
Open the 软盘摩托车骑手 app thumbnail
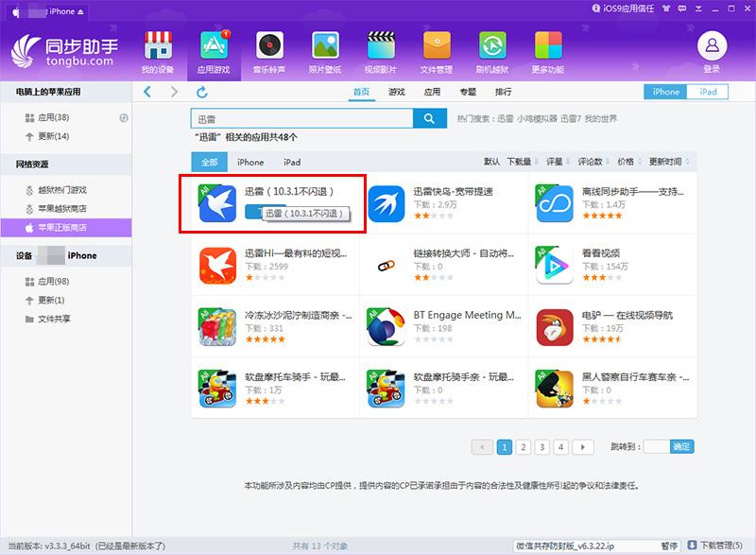coord(217,389)
